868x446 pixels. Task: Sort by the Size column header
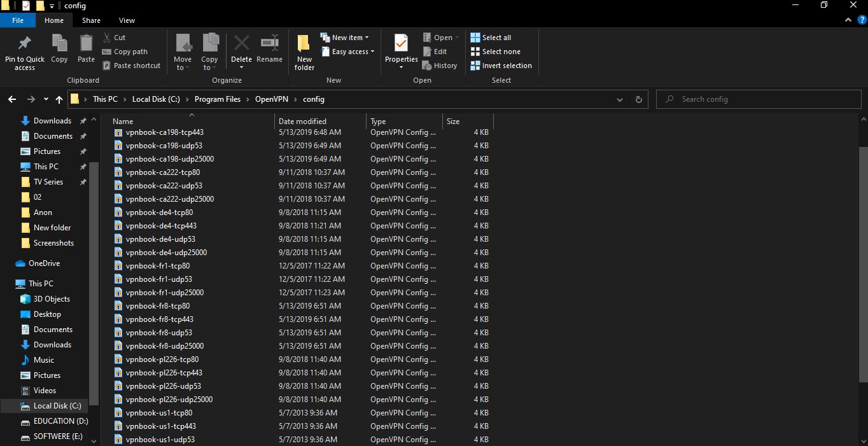[468, 122]
